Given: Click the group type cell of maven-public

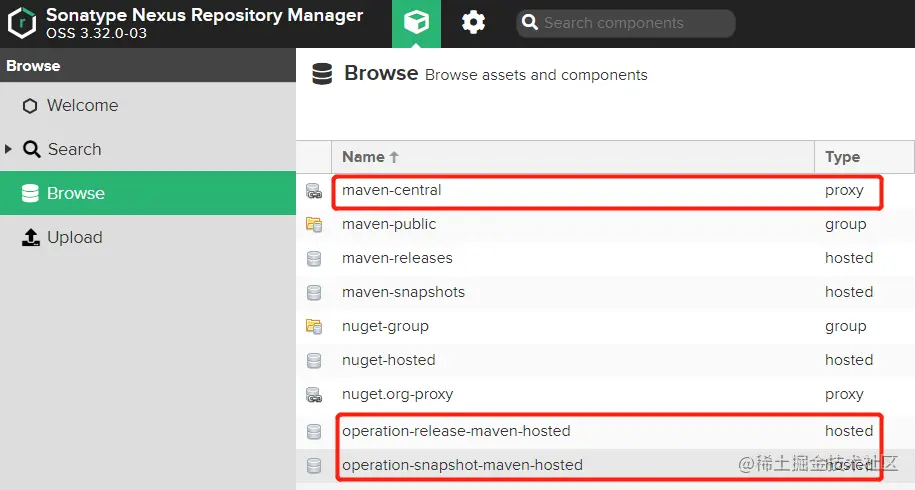Looking at the screenshot, I should (846, 225).
